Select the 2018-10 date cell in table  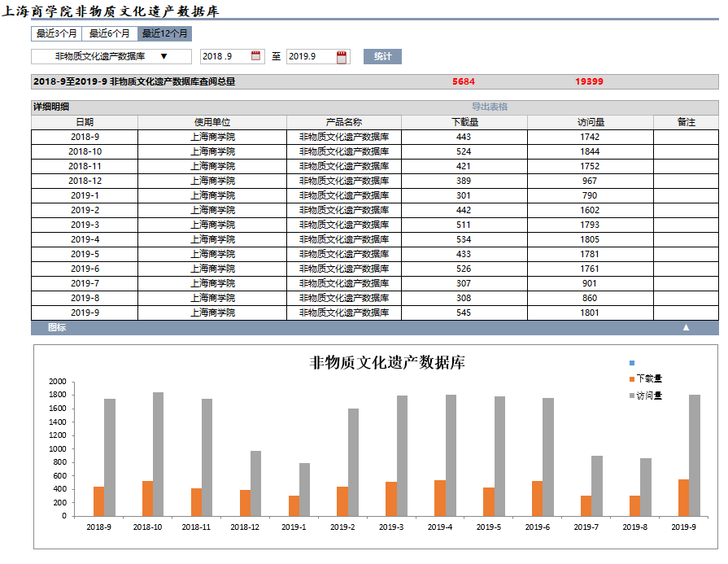85,151
